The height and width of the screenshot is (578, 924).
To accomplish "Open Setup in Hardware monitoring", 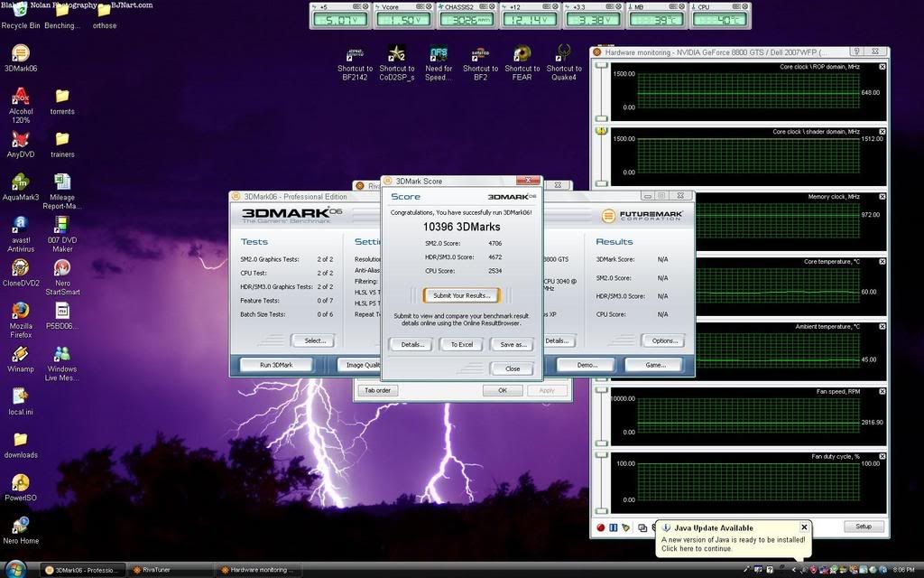I will 864,527.
